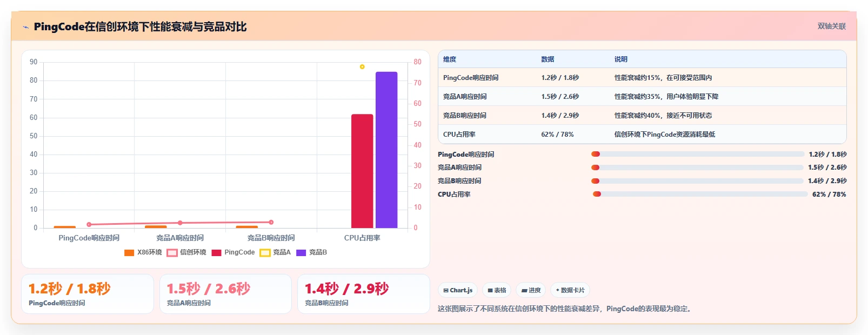Image resolution: width=868 pixels, height=335 pixels.
Task: Click the 双轴关联 label in header
Action: pos(832,26)
